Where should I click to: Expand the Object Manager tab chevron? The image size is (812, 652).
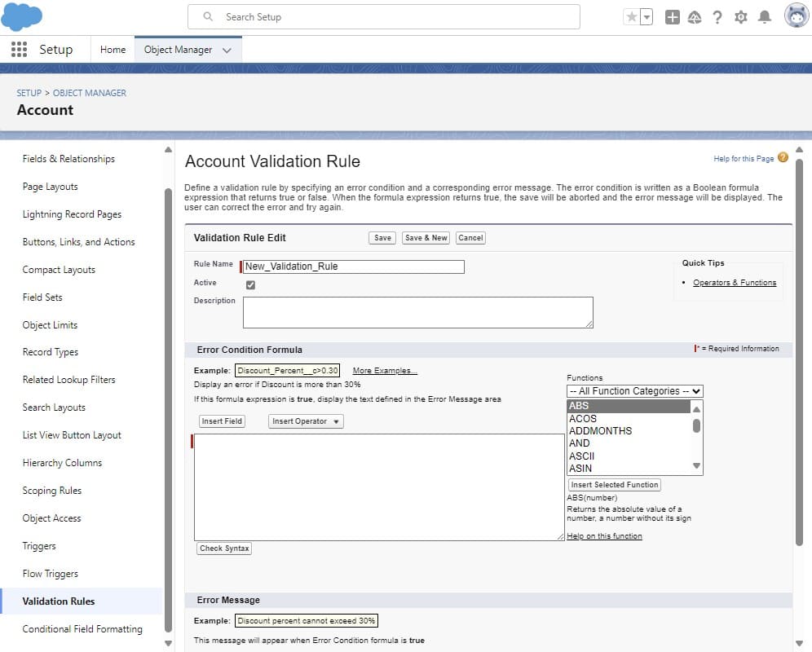pos(227,51)
